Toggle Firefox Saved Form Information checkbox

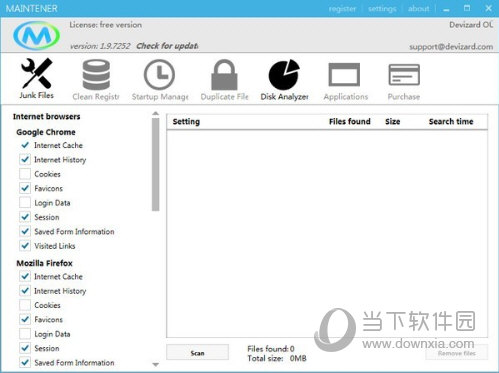click(25, 362)
